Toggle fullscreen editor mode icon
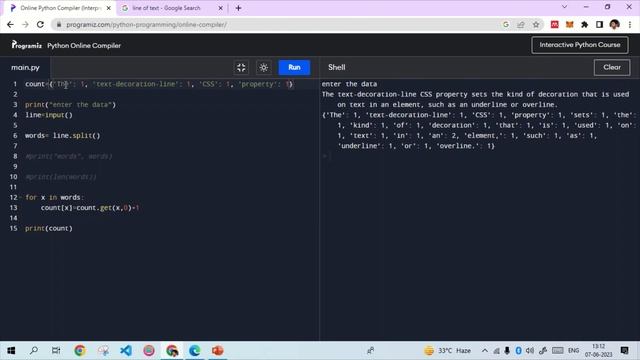This screenshot has height=360, width=640. point(241,68)
